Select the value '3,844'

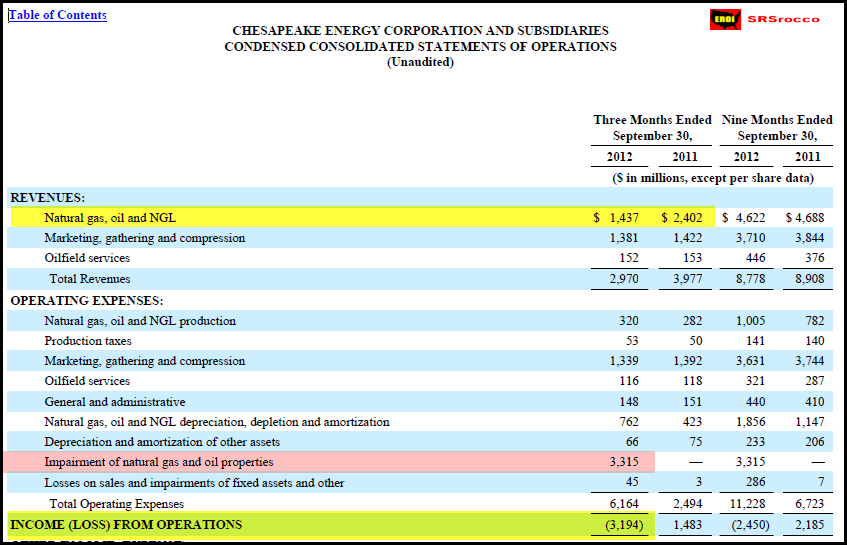tap(810, 238)
